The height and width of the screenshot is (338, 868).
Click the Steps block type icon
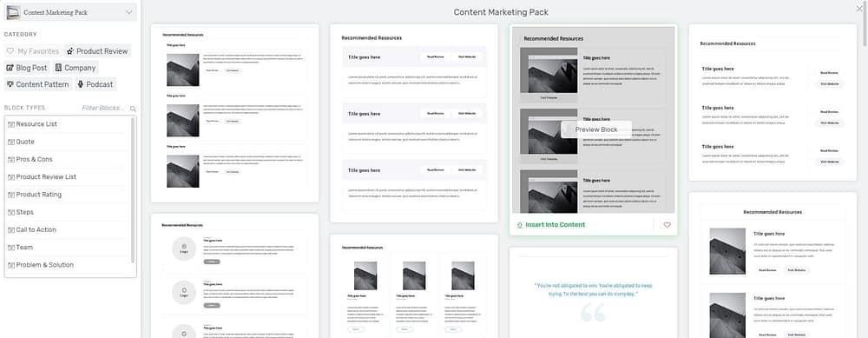[11, 212]
